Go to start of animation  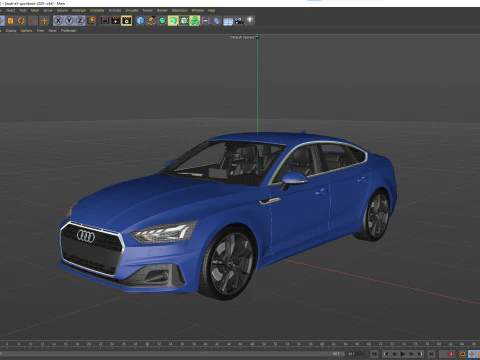[374, 354]
